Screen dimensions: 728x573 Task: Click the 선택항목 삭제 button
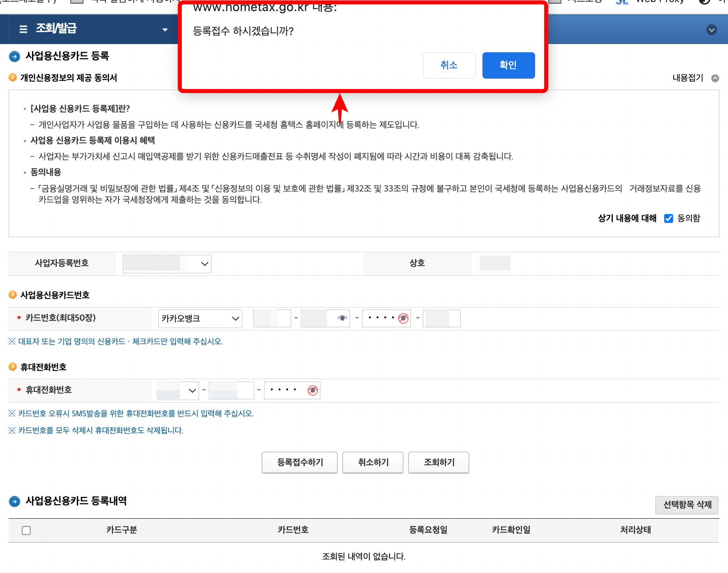click(686, 505)
